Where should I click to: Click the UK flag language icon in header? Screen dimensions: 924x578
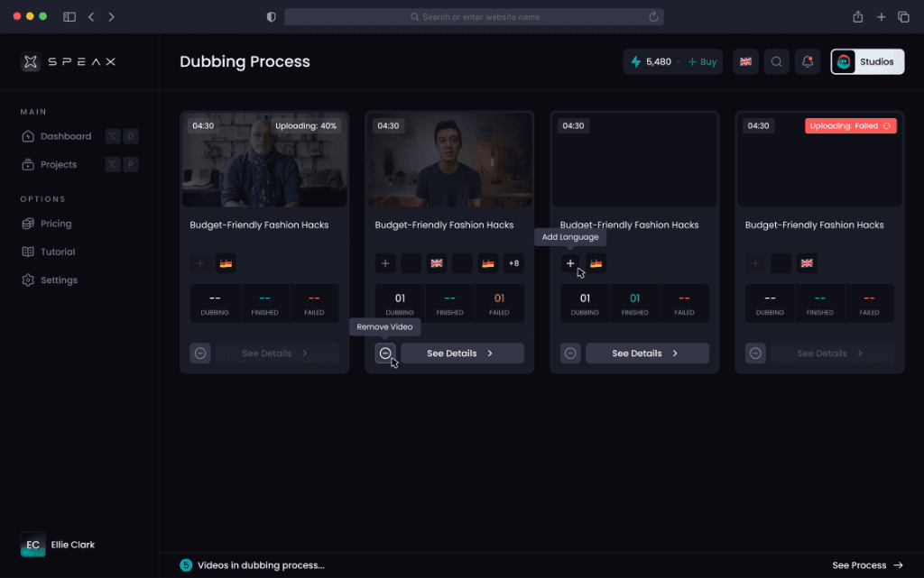tap(745, 61)
